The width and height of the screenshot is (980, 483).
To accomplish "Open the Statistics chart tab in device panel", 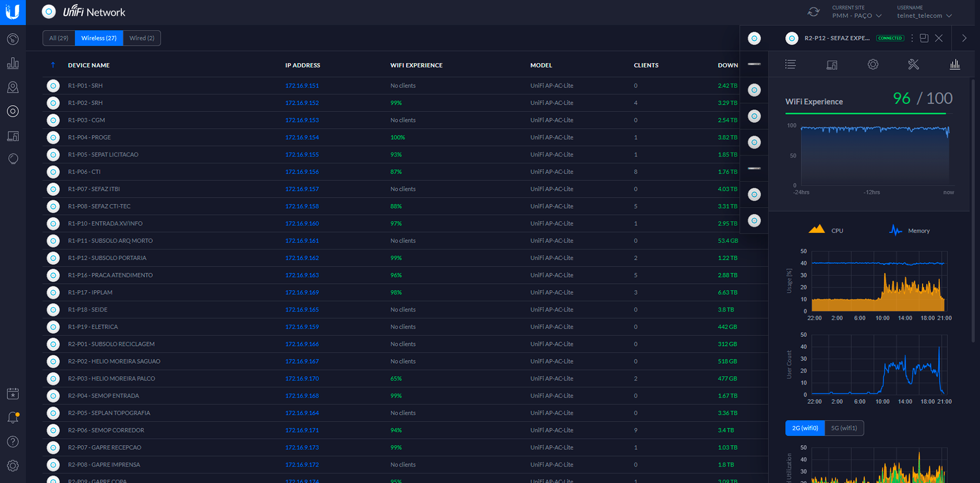I will 955,64.
